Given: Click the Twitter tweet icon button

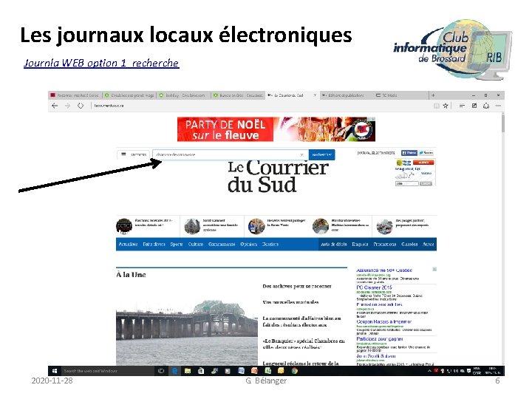Looking at the screenshot, I should [426, 153].
